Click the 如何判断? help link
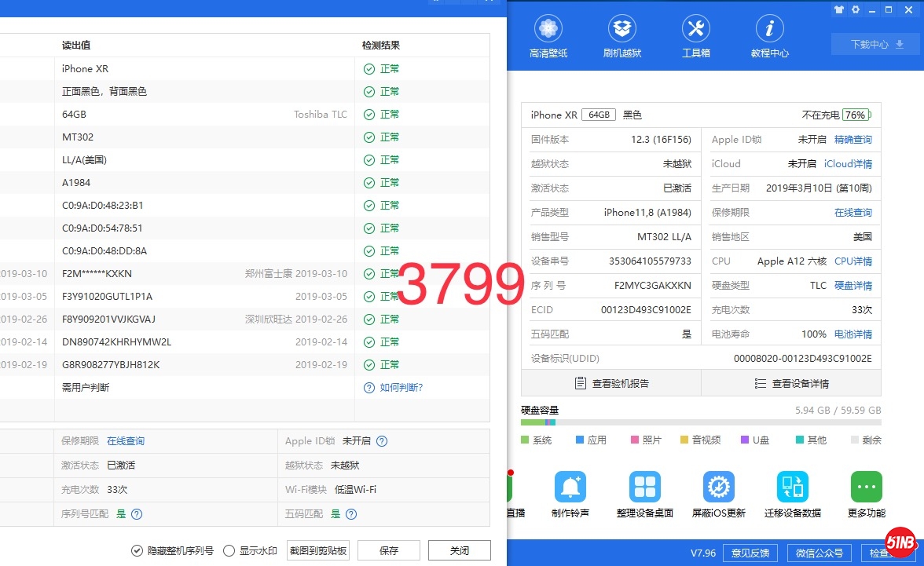The image size is (924, 566). click(394, 388)
